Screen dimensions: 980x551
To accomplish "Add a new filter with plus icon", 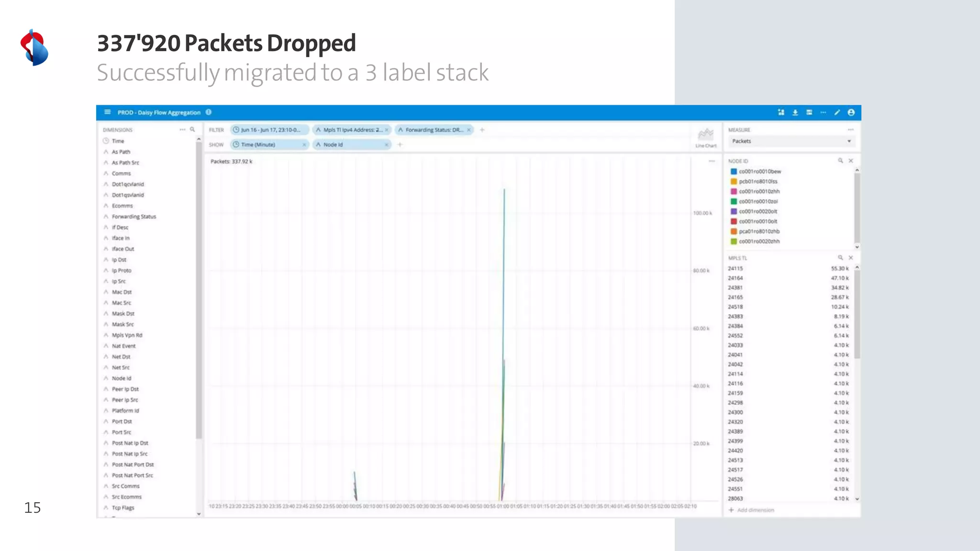I will pos(482,130).
